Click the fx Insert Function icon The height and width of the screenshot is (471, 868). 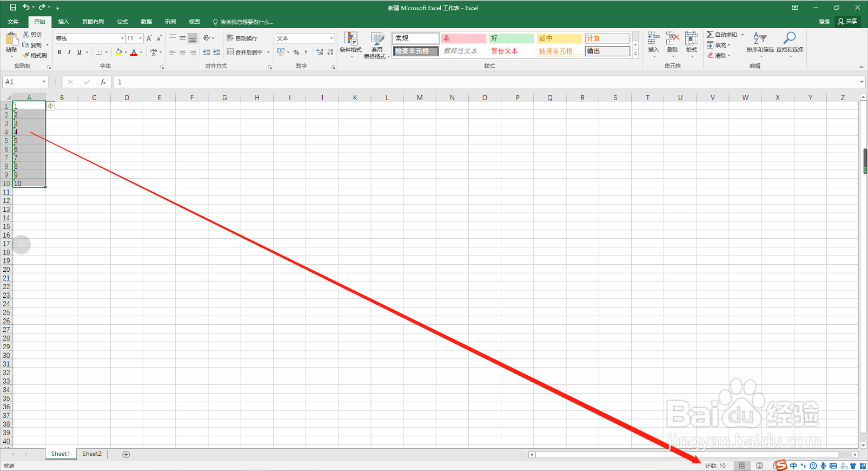pos(103,82)
